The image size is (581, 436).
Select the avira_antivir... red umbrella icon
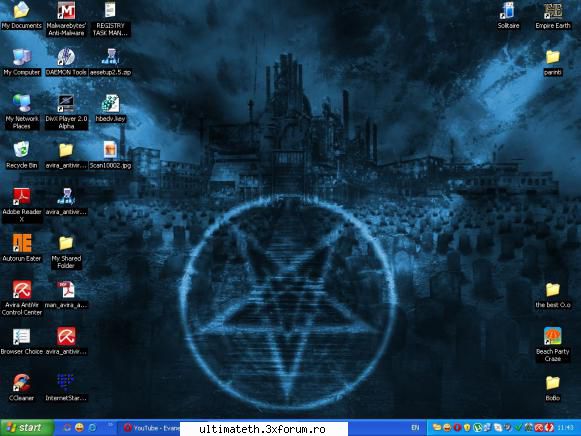coord(66,341)
